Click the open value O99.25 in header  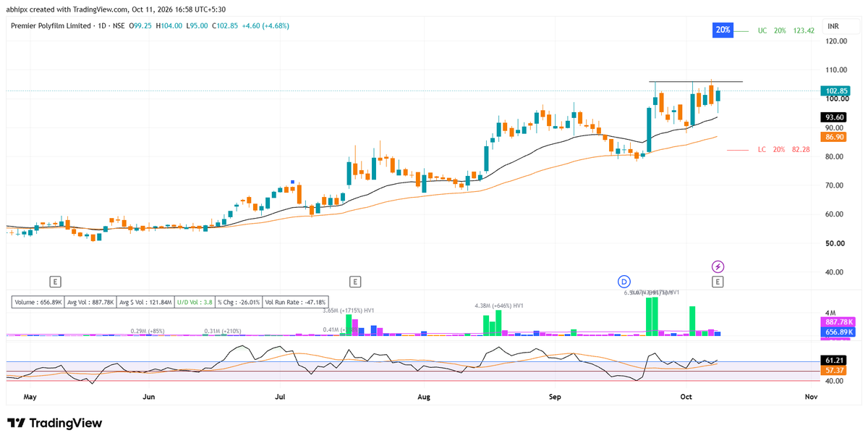142,25
